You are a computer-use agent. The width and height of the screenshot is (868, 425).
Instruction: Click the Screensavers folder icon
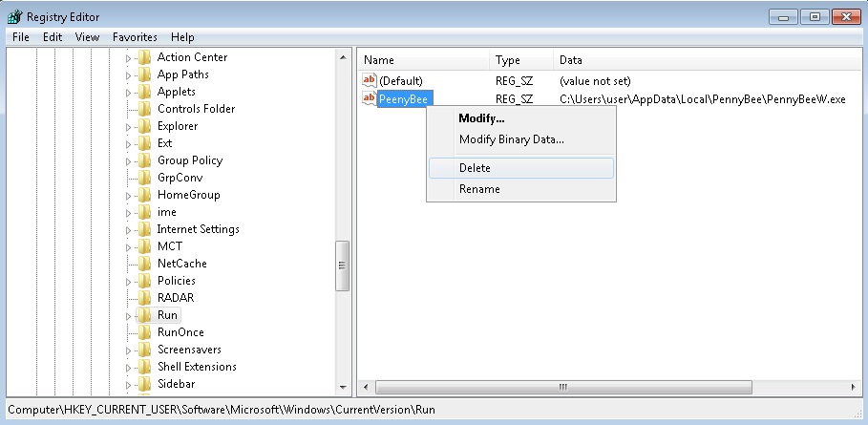coord(144,350)
